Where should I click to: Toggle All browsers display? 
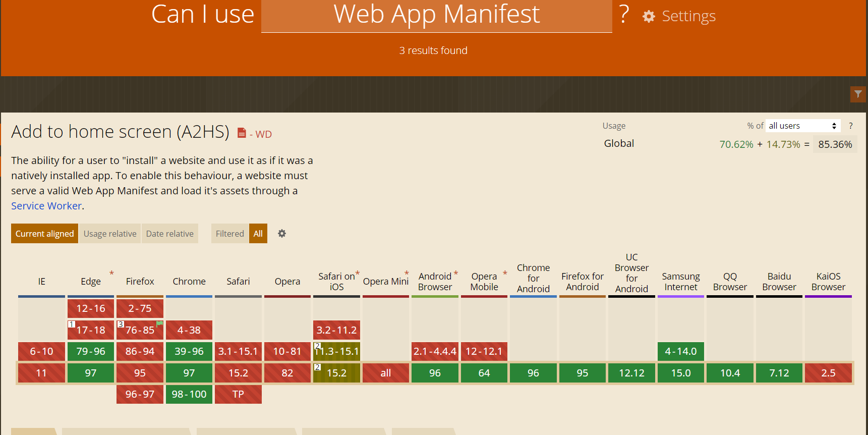258,234
